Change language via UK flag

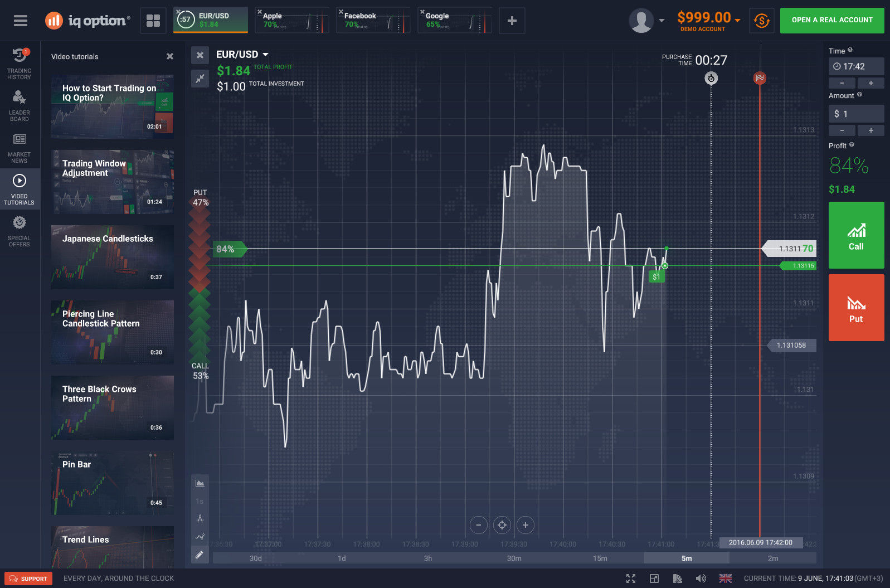coord(726,579)
